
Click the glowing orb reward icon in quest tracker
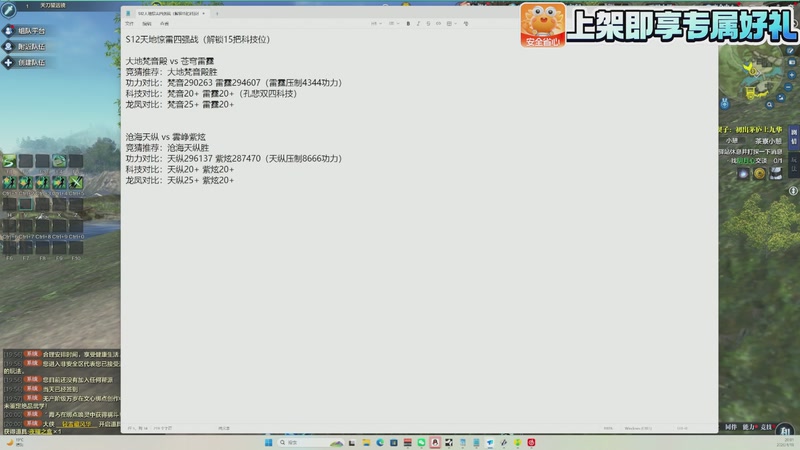tap(743, 174)
